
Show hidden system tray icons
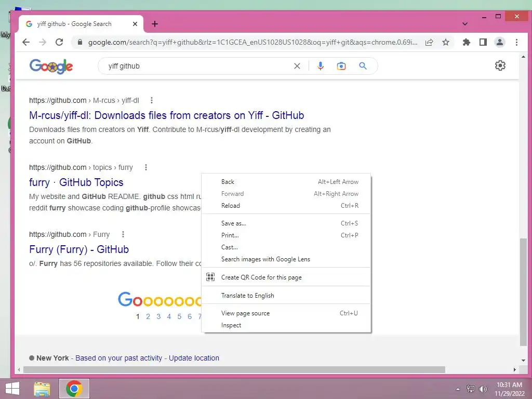[458, 389]
